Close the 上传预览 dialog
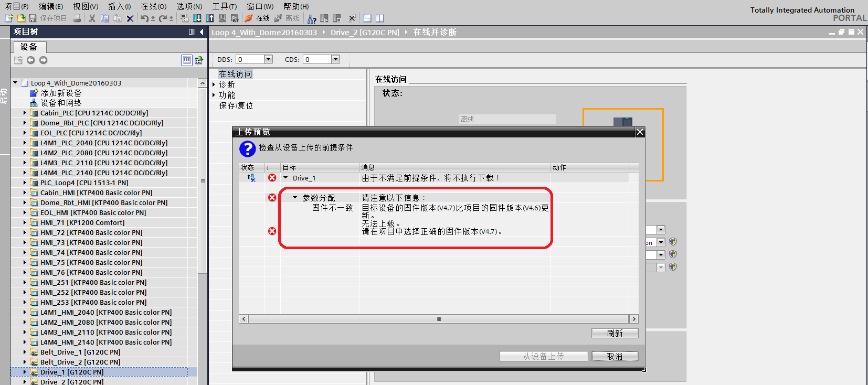 [640, 132]
